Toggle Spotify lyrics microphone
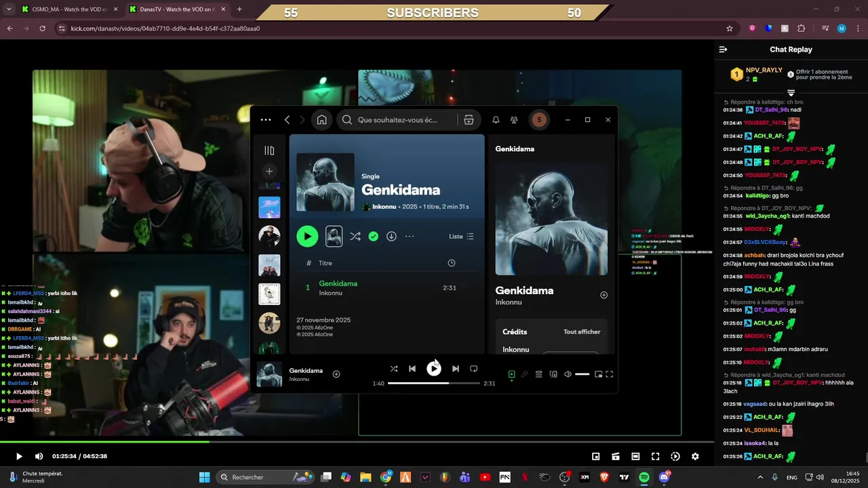868x488 pixels. [524, 374]
